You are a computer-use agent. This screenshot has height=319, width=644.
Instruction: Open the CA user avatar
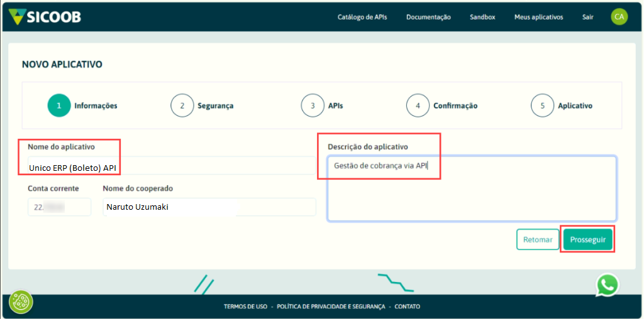click(x=619, y=17)
